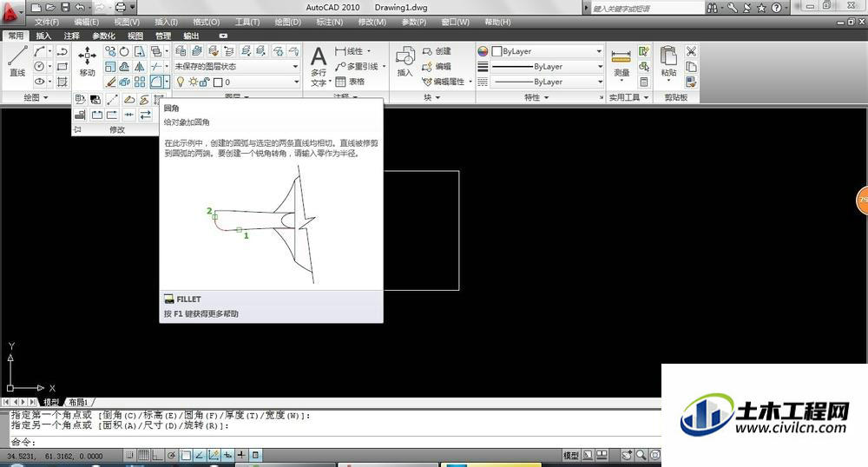Click the Erase tool in the Modify panel
This screenshot has width=868, height=467.
click(x=111, y=82)
